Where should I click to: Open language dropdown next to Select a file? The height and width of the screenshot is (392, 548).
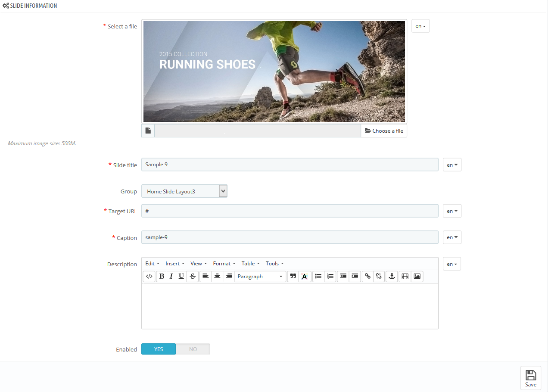pos(420,26)
